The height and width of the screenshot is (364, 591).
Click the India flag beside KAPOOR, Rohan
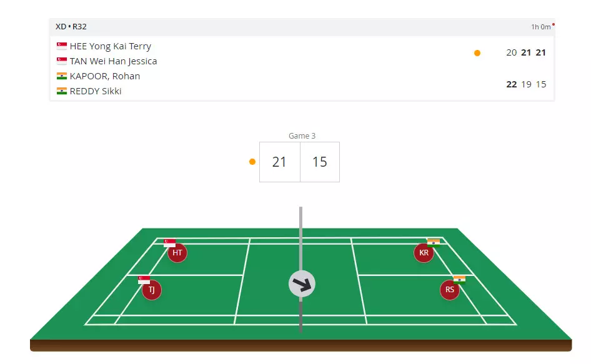(62, 76)
